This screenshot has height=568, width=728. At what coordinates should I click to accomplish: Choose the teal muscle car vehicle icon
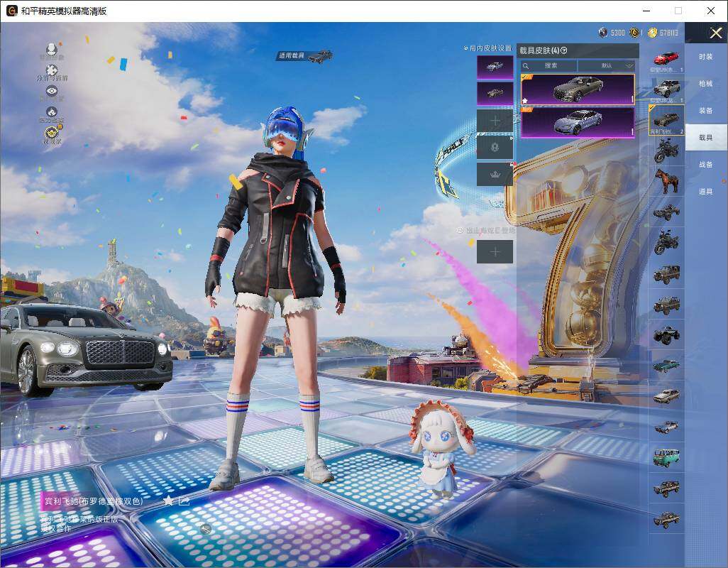click(x=666, y=366)
